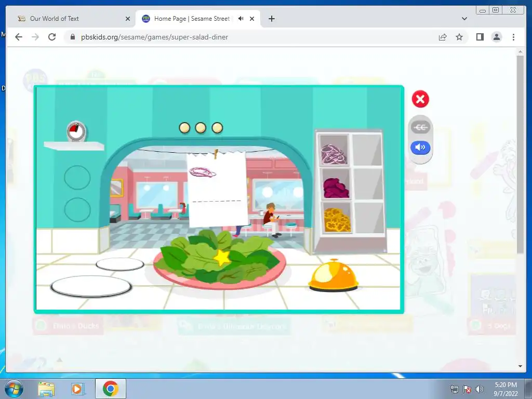Pick the purple onion rings from the shelf
Screen dimensions: 532x399
(334, 154)
